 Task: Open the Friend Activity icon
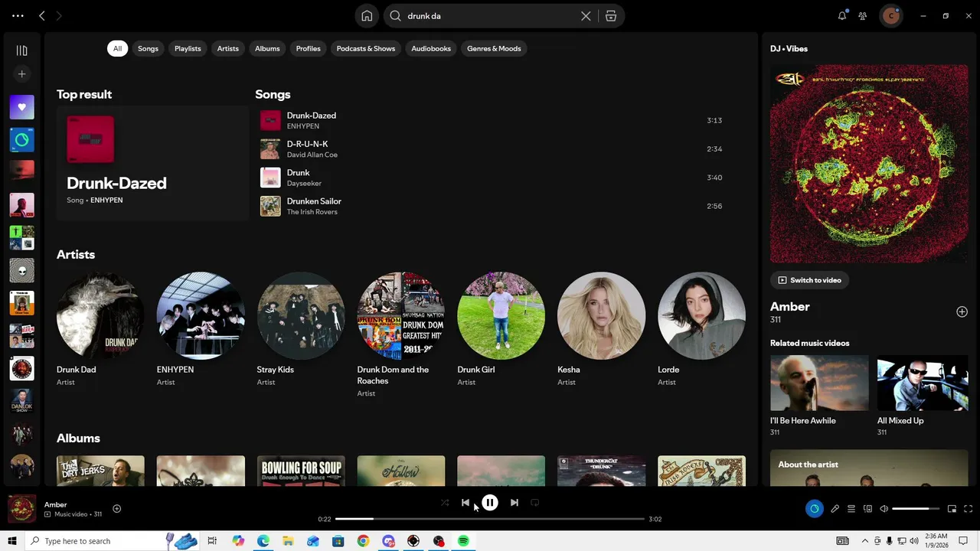coord(863,15)
